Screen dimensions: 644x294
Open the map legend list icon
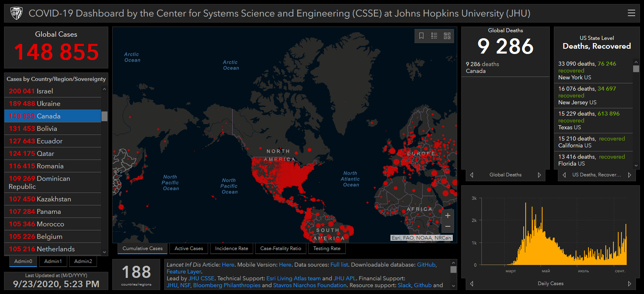click(x=434, y=36)
